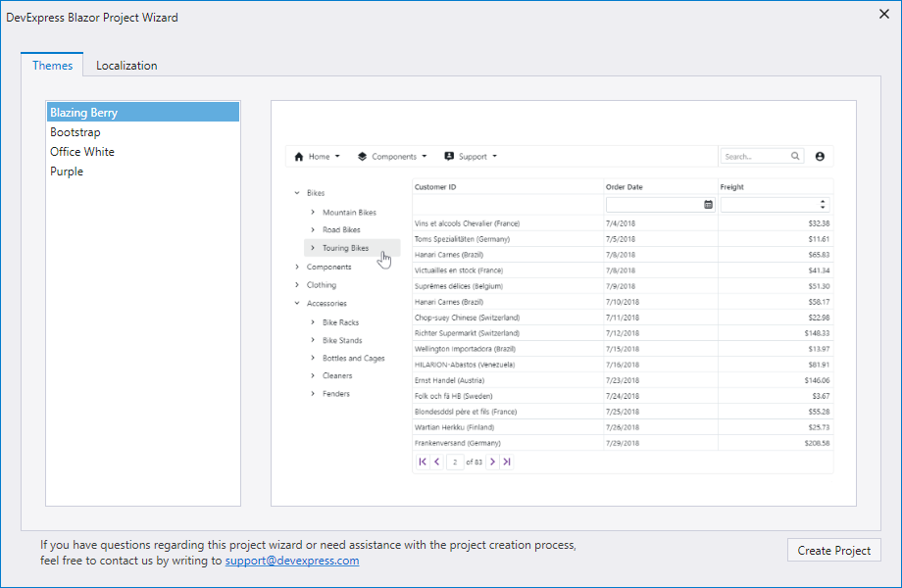Click the Create Project button
This screenshot has width=902, height=588.
tap(833, 551)
